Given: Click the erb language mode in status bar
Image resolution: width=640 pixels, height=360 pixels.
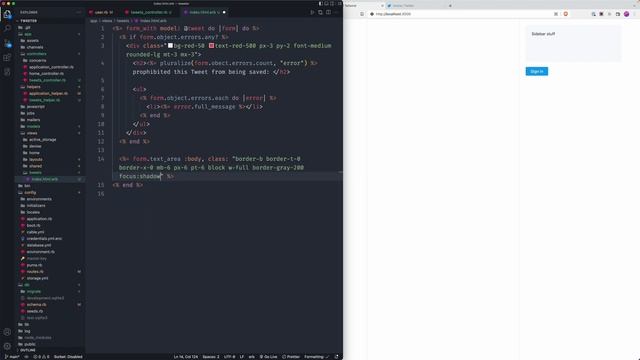Looking at the screenshot, I should coord(251,357).
